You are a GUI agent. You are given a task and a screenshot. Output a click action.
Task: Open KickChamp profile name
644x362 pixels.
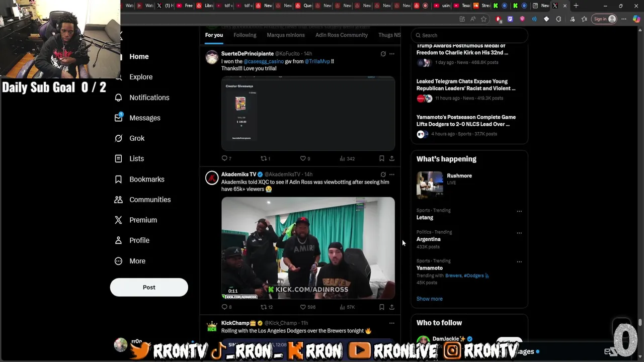point(235,323)
